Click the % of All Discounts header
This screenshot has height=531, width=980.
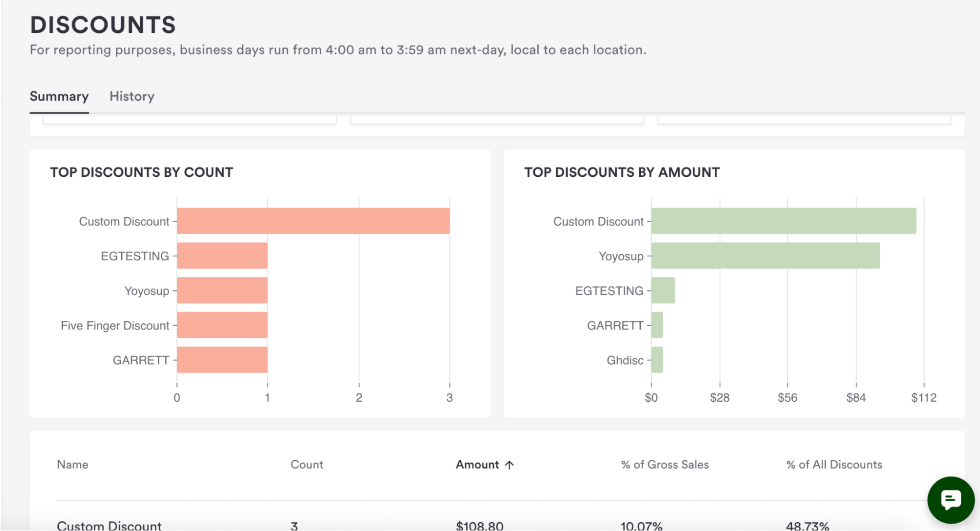(x=833, y=465)
